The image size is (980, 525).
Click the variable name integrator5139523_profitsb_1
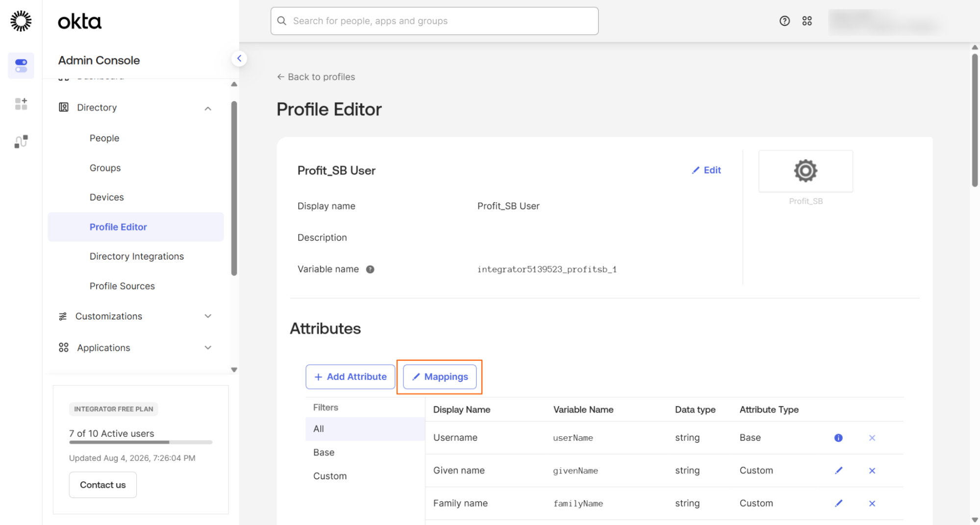click(547, 269)
